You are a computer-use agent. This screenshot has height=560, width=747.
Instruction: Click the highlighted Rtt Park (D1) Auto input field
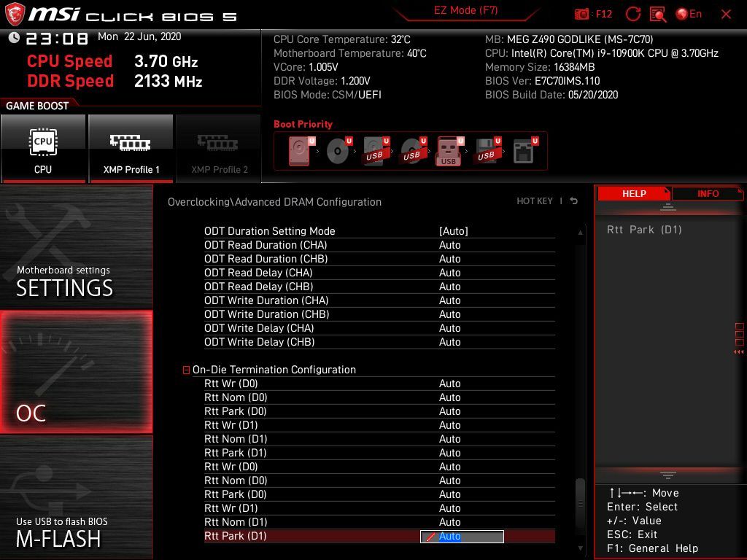click(x=462, y=536)
